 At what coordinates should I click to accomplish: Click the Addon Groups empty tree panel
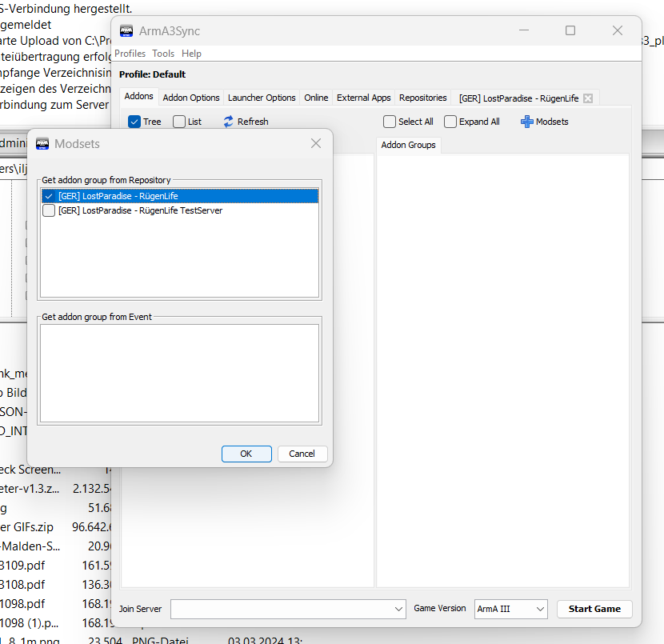click(503, 370)
